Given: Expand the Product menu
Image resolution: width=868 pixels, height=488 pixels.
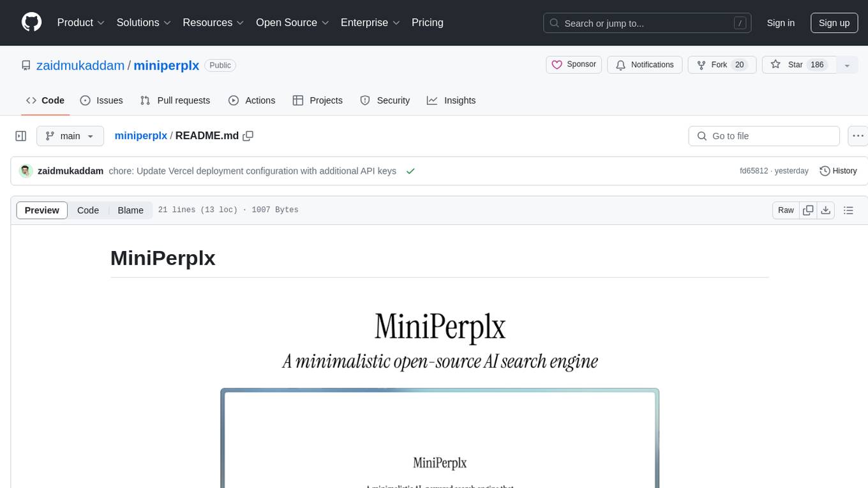Looking at the screenshot, I should click(81, 22).
